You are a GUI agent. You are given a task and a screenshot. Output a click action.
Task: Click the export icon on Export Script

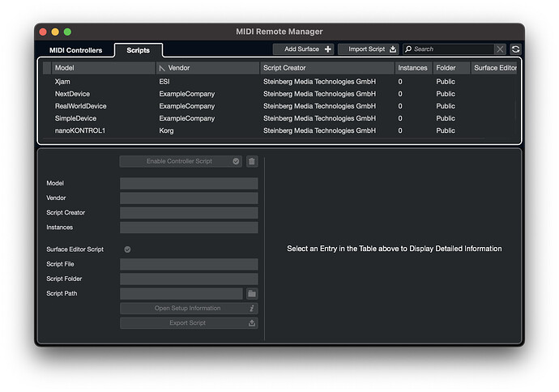click(252, 323)
